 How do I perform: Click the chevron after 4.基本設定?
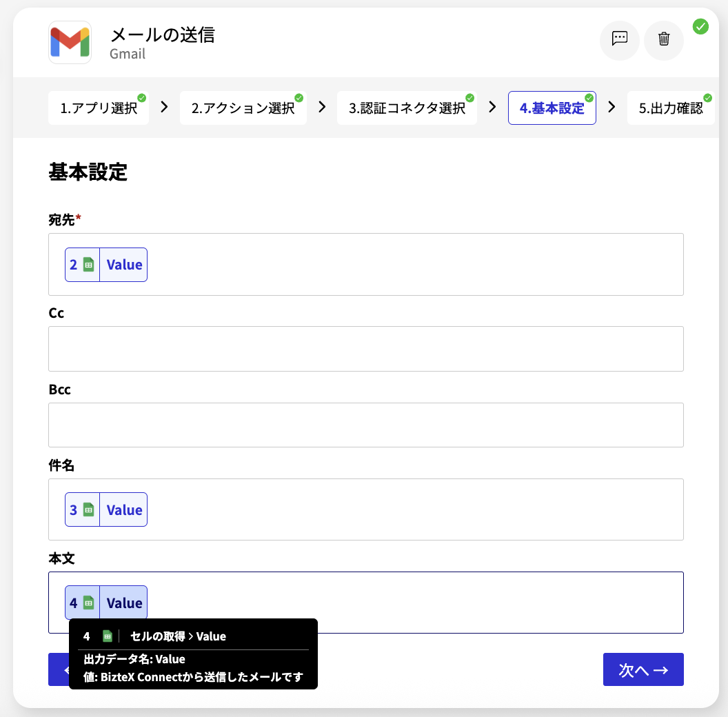point(611,108)
